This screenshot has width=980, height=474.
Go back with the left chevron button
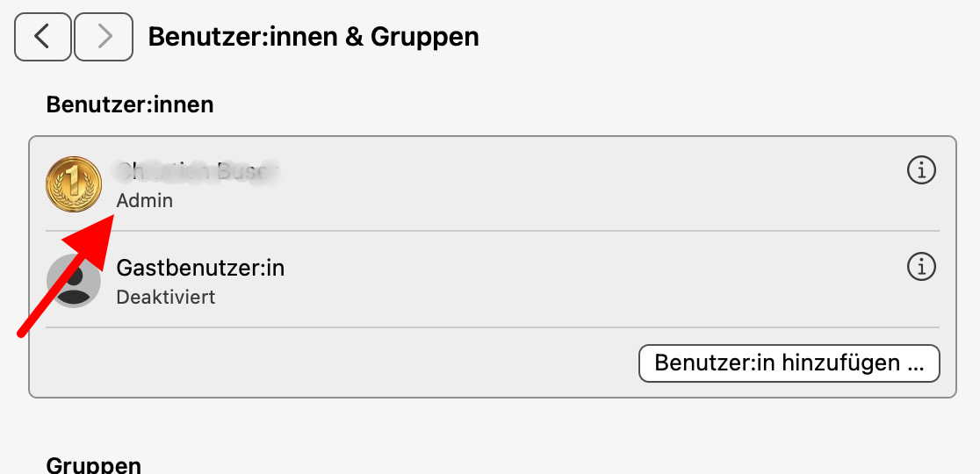tap(43, 36)
